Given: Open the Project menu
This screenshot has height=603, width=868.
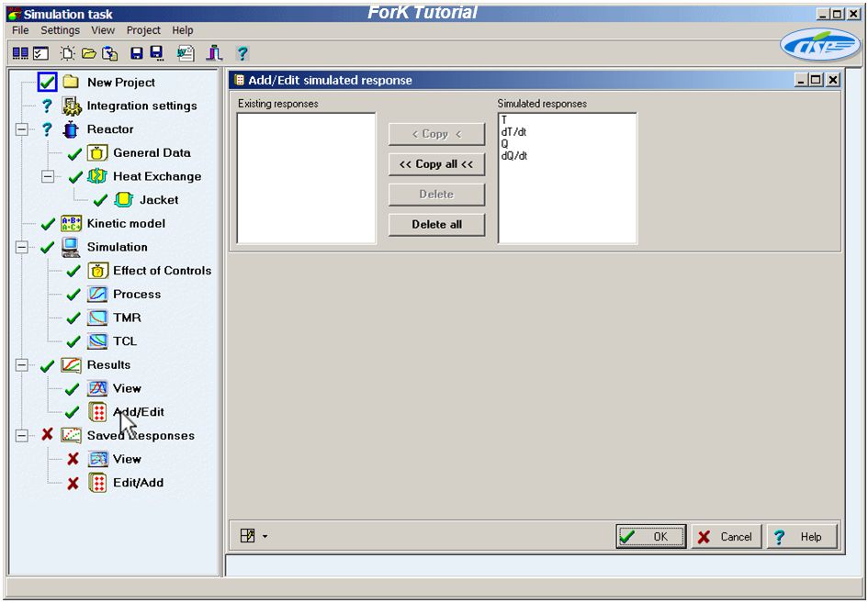Looking at the screenshot, I should coord(143,30).
